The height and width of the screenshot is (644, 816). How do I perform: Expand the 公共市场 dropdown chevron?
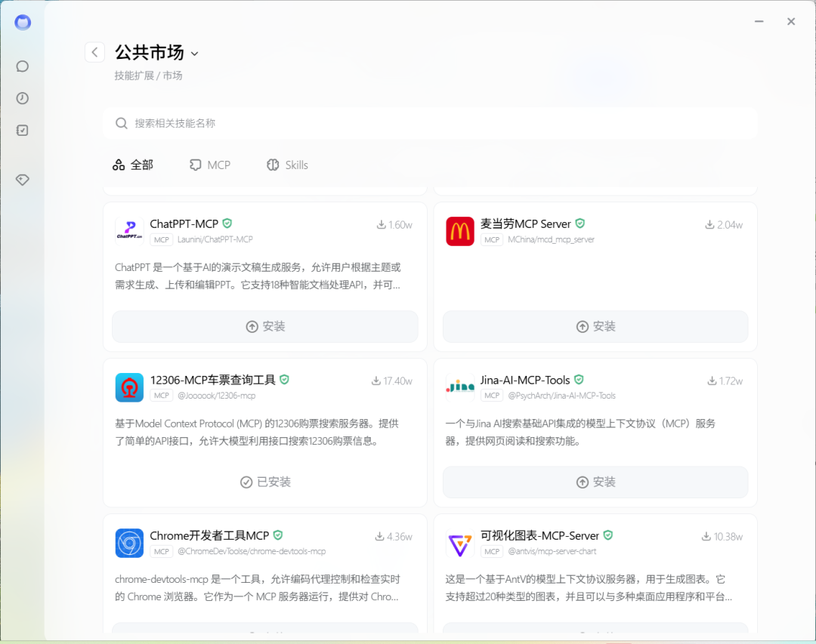[x=194, y=54]
